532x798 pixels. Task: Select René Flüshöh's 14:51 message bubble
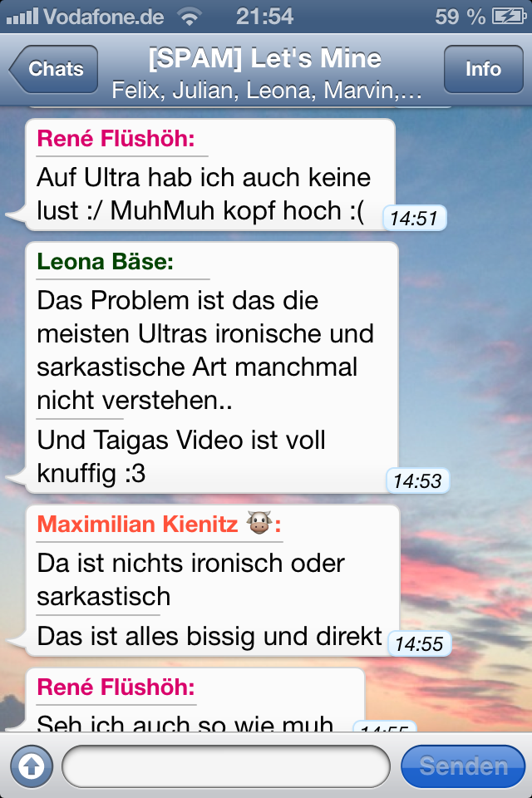click(209, 175)
